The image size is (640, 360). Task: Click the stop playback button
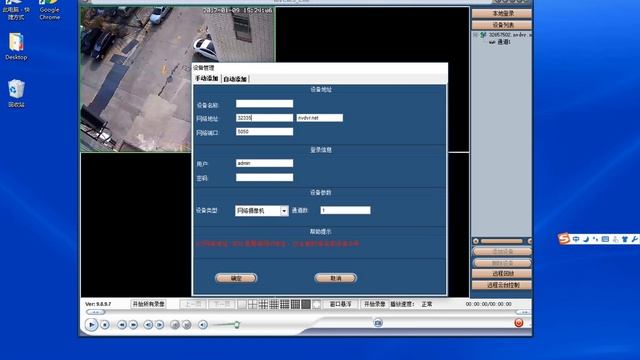pyautogui.click(x=105, y=324)
